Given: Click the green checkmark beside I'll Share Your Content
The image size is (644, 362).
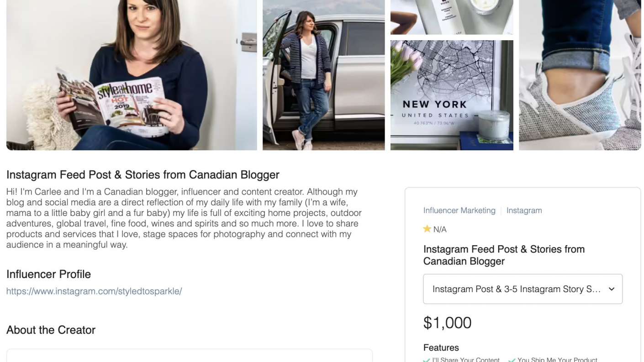Looking at the screenshot, I should pos(427,360).
